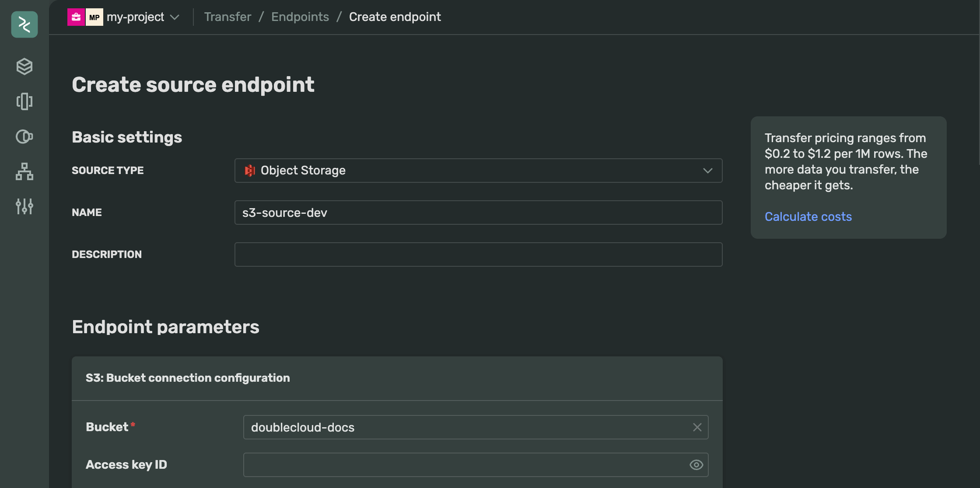Click the Bucket field doublecloud-docs
Screen dimensions: 980x488
tap(476, 427)
